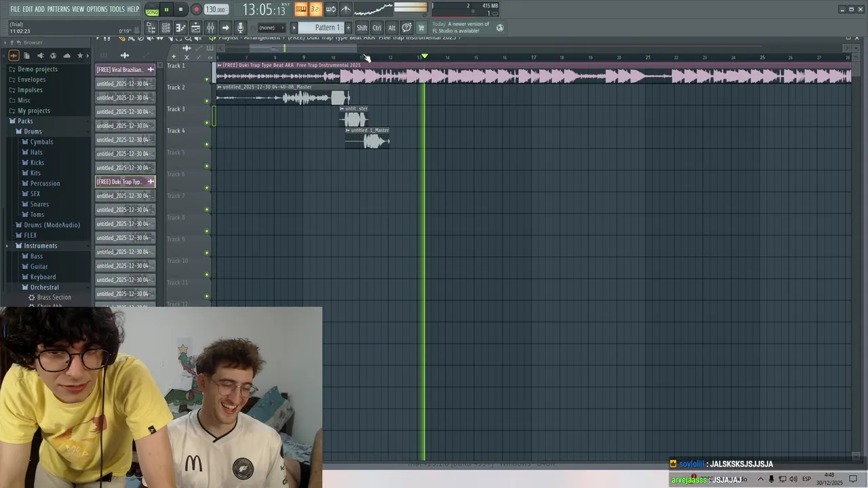The height and width of the screenshot is (488, 868).
Task: Select the '[FREE] Duki Trap Typ..' clip in picker
Action: point(125,182)
